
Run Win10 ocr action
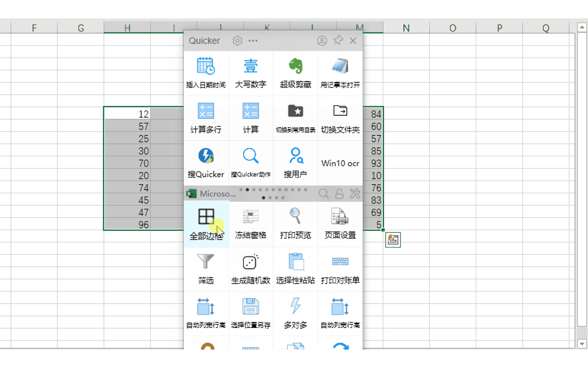point(340,164)
